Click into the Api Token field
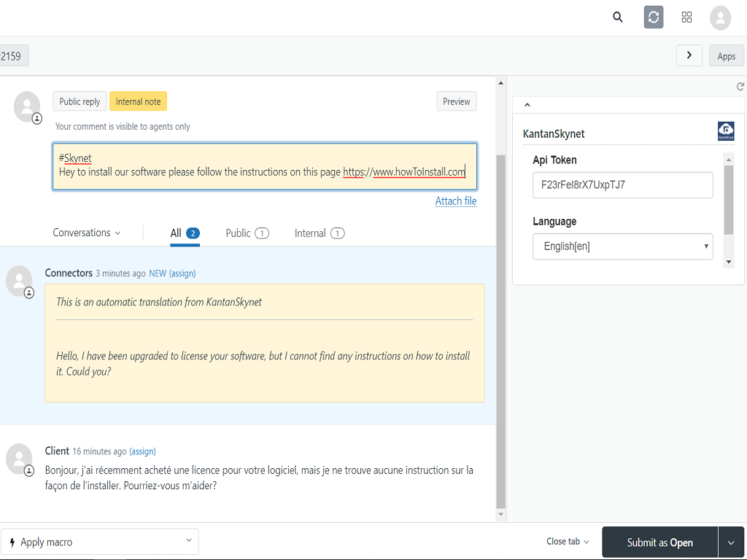747x560 pixels. click(622, 185)
